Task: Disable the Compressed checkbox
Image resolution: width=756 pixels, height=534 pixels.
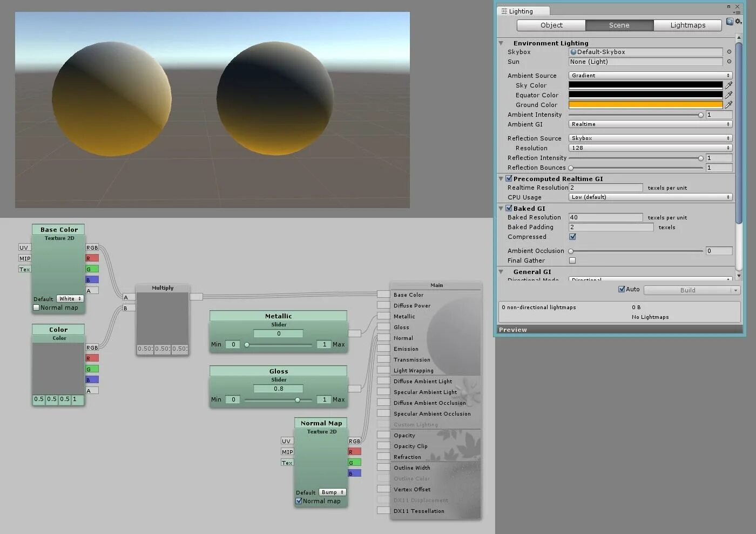Action: point(572,237)
